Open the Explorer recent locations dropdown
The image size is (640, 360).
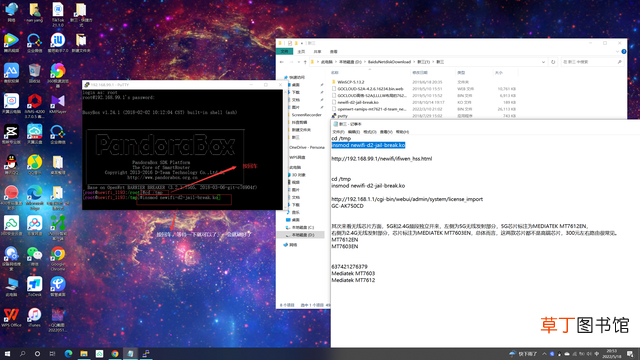click(x=298, y=62)
